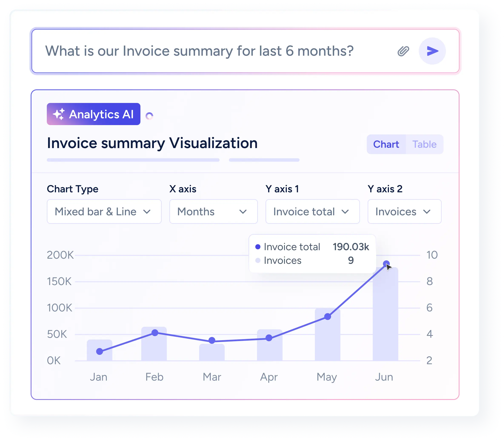Click the Feb month axis label
The image size is (504, 441).
(154, 377)
